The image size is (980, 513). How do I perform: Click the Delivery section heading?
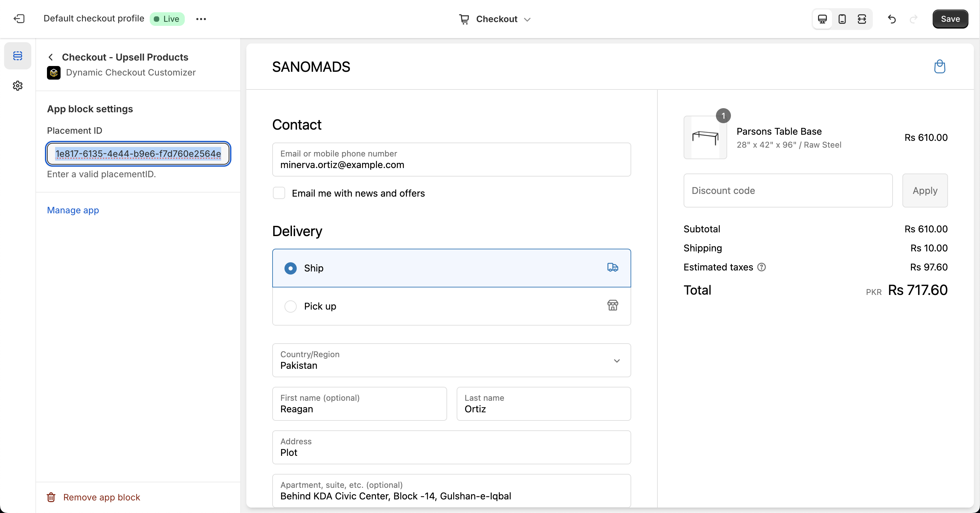pyautogui.click(x=297, y=231)
